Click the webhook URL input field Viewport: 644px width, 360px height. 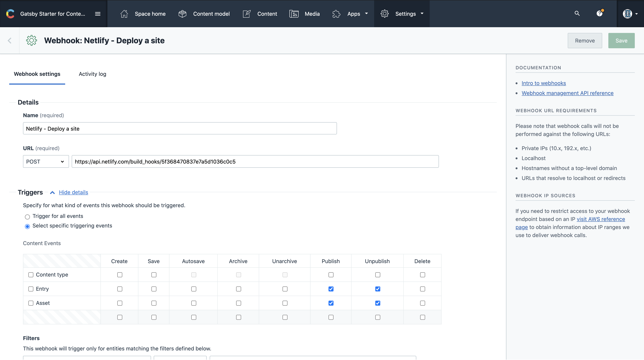255,161
